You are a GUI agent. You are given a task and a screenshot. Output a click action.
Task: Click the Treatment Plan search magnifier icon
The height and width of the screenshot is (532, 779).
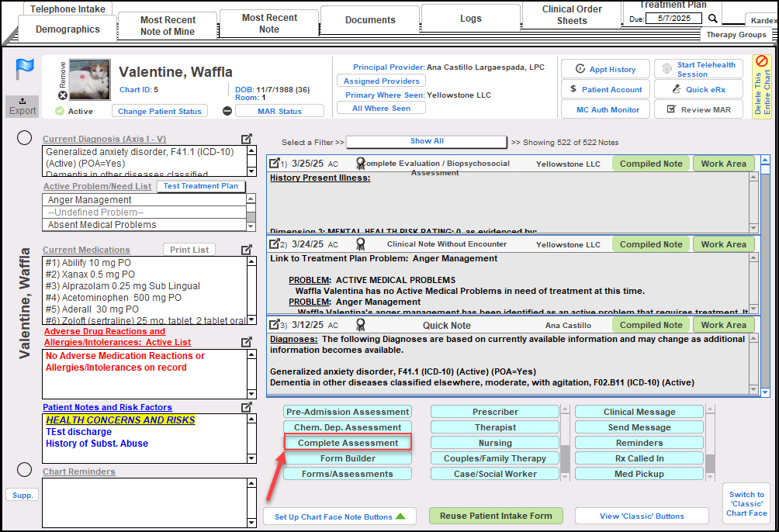[713, 19]
